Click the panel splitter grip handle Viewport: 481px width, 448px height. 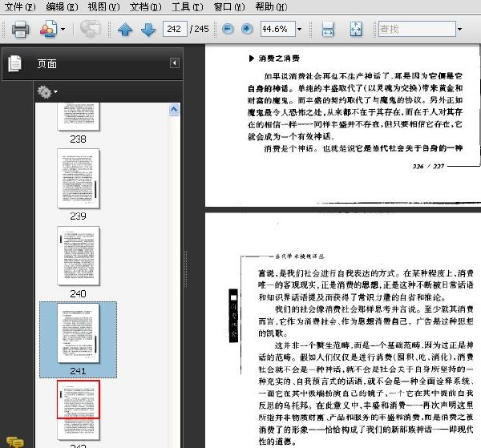[x=186, y=269]
